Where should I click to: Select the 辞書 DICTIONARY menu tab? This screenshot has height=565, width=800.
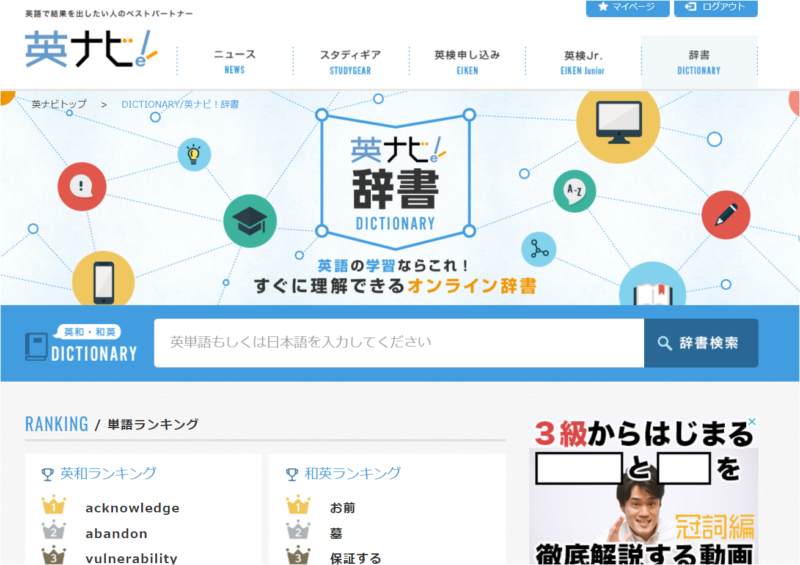[699, 61]
